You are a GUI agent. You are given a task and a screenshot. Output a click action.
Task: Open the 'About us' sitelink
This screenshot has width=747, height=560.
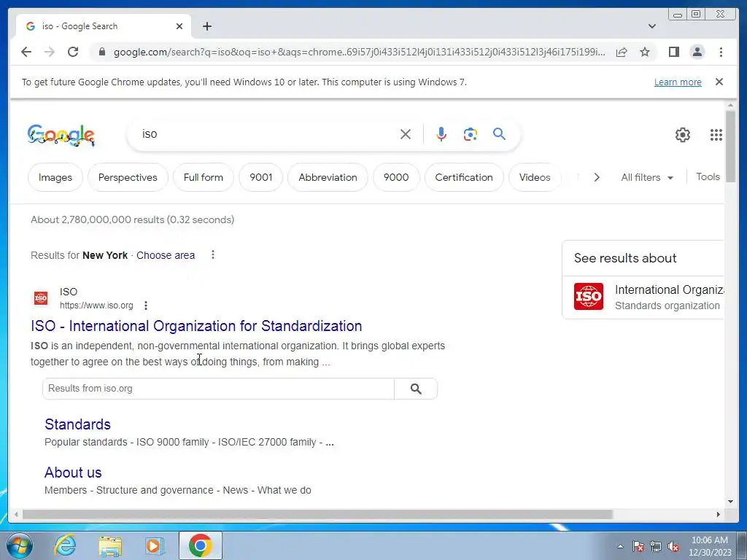(73, 472)
